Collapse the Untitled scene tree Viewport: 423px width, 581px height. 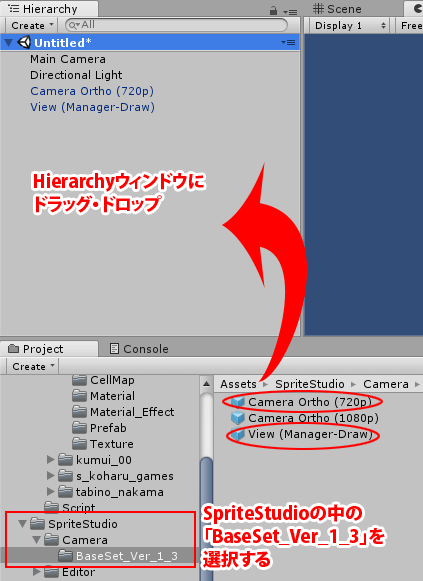pyautogui.click(x=8, y=43)
